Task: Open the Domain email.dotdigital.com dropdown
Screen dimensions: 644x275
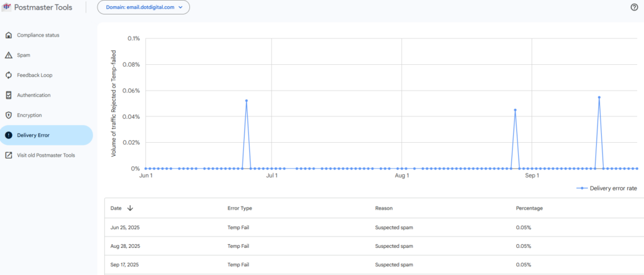Action: click(x=143, y=8)
